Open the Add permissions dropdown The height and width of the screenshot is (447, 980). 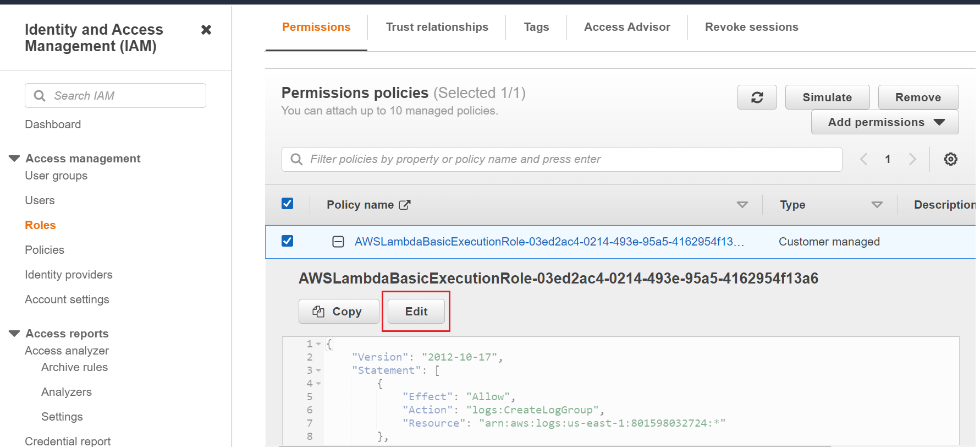(x=885, y=122)
